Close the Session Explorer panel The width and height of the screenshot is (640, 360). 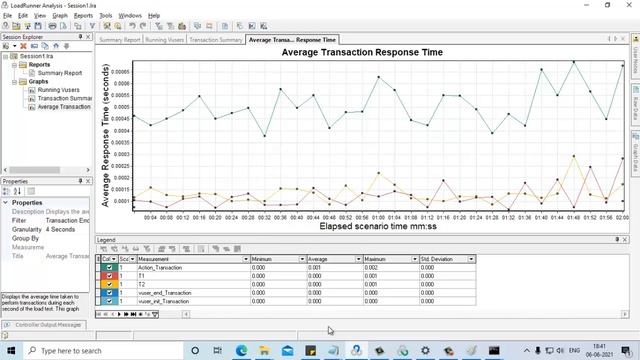(88, 37)
